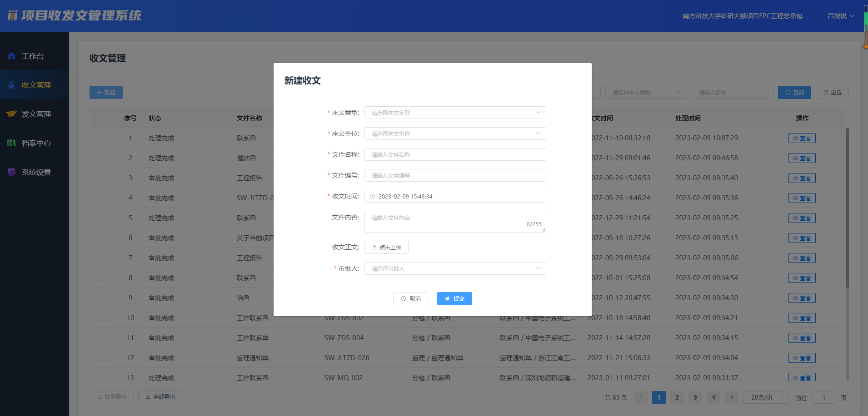Go to page 2 in pagination
Screen dimensions: 868x416
677,397
